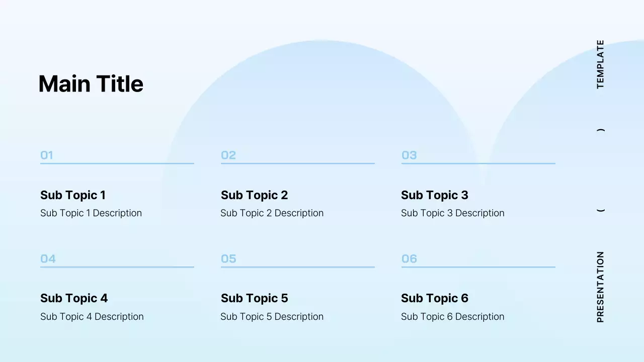Click the number 03 label

409,155
